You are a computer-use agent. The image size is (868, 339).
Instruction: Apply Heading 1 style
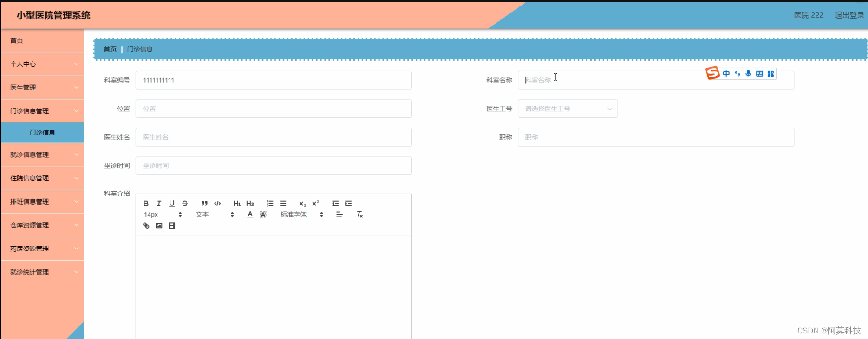pos(237,204)
